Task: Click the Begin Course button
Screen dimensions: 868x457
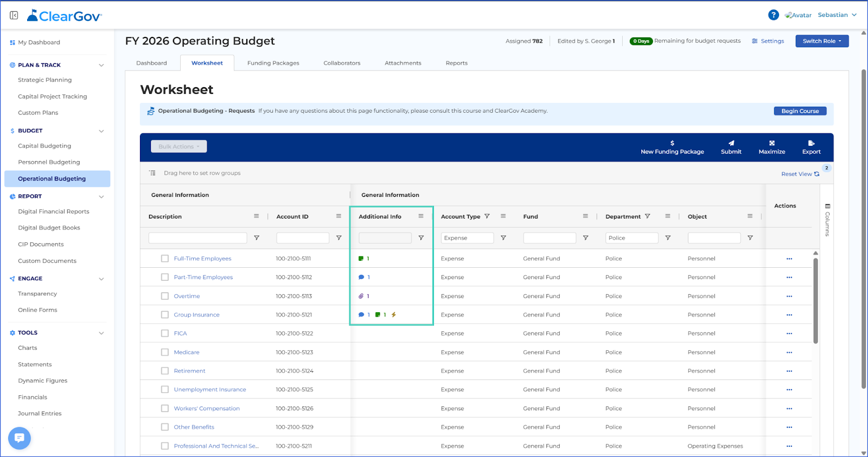Action: tap(800, 111)
